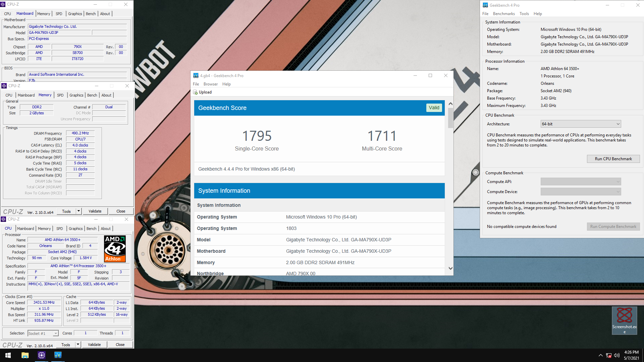Screen dimensions: 644x362
Task: Open Windows Start menu
Action: [8, 355]
